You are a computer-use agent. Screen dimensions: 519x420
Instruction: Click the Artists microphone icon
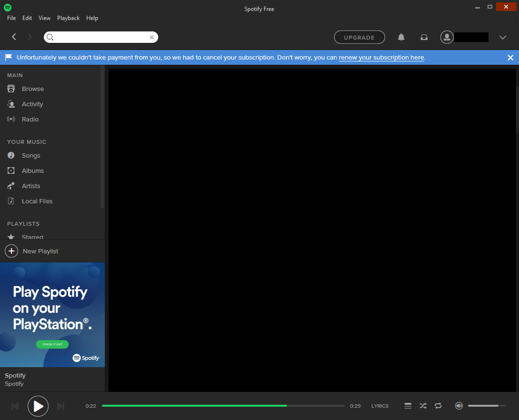pos(11,186)
